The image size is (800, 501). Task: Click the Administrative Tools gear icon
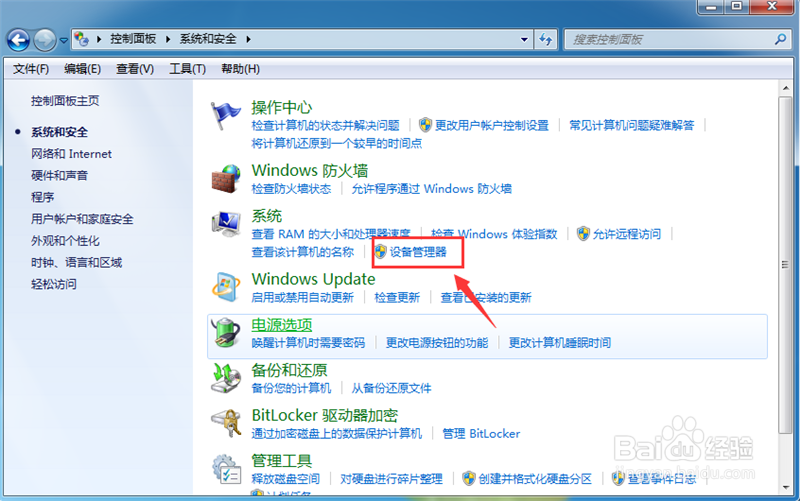pos(227,469)
